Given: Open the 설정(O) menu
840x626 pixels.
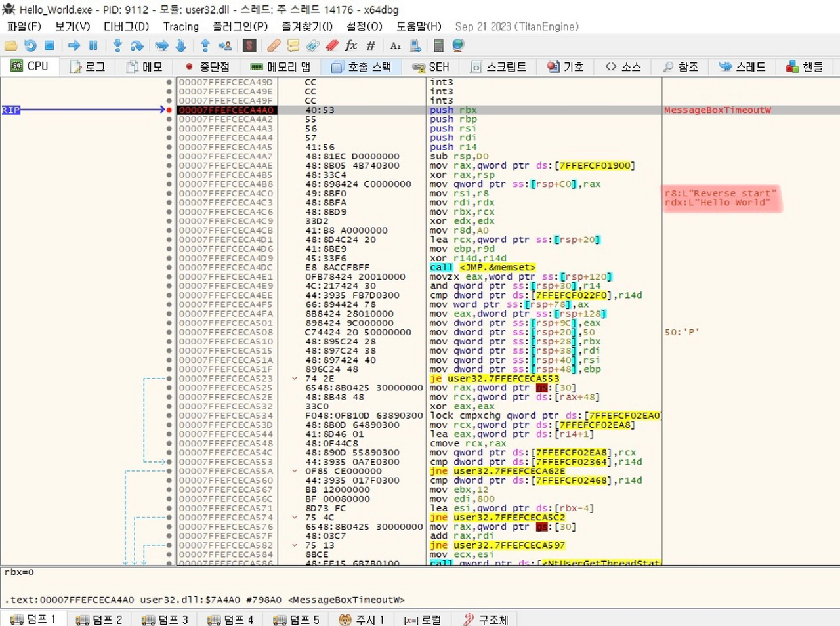Looking at the screenshot, I should click(364, 26).
